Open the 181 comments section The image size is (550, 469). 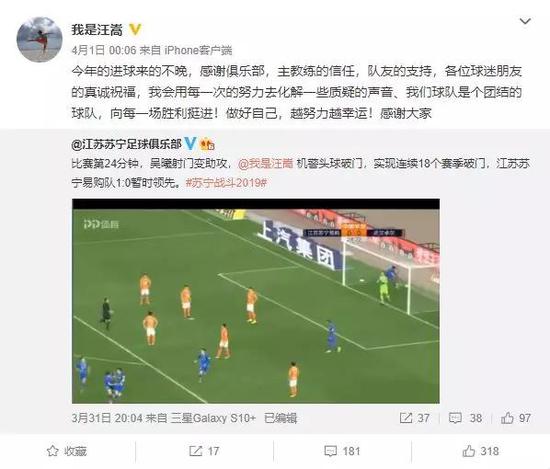[x=342, y=451]
